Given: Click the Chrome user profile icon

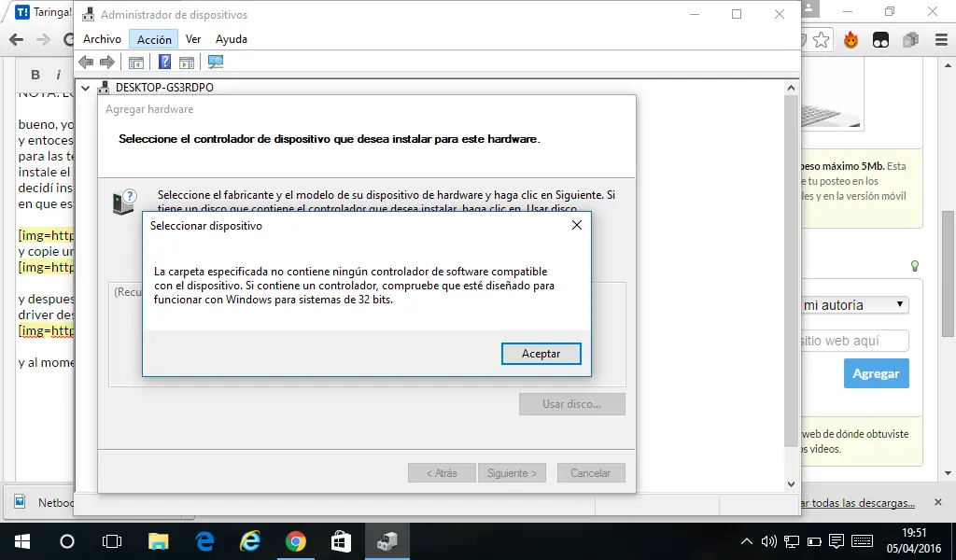Looking at the screenshot, I should point(808,9).
